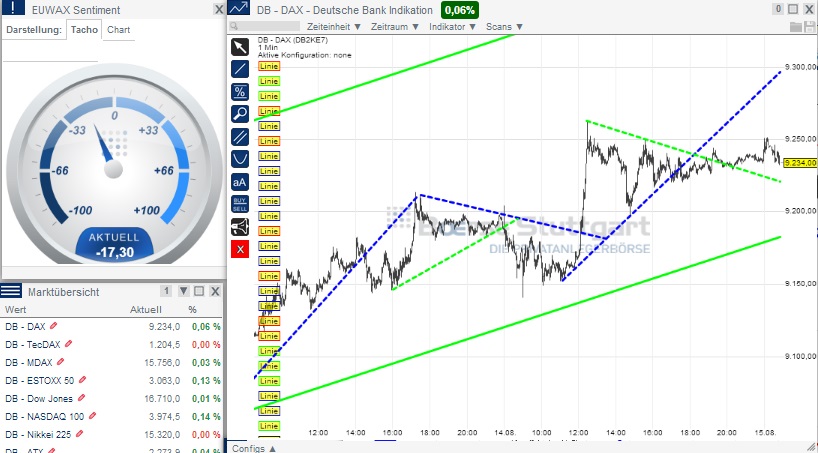Switch to the Chart display tab
This screenshot has width=818, height=453.
(118, 30)
